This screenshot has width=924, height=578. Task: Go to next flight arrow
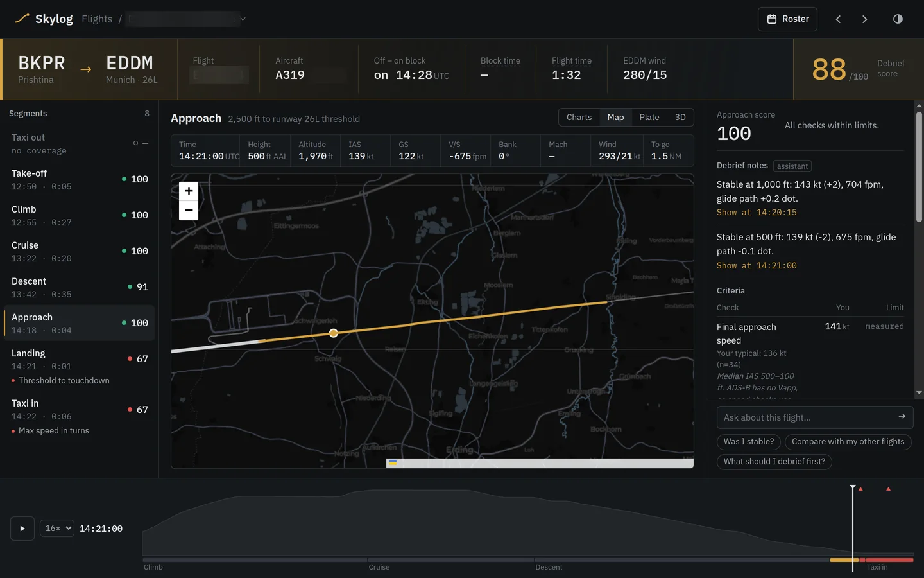coord(864,19)
